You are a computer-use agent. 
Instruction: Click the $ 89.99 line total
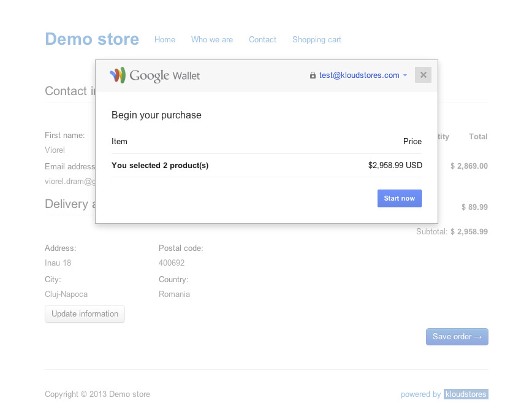point(474,207)
